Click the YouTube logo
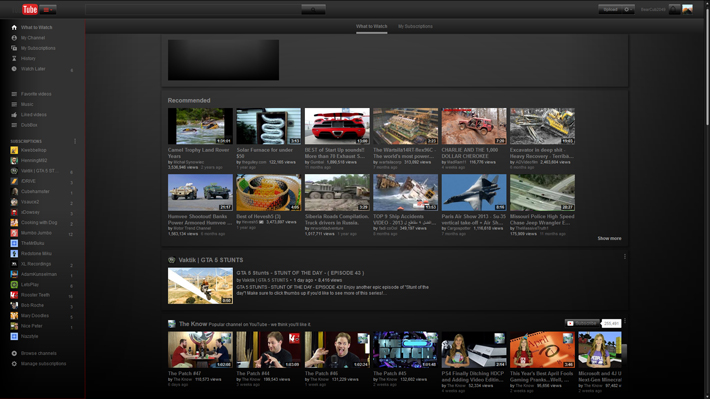710x399 pixels. (x=24, y=9)
